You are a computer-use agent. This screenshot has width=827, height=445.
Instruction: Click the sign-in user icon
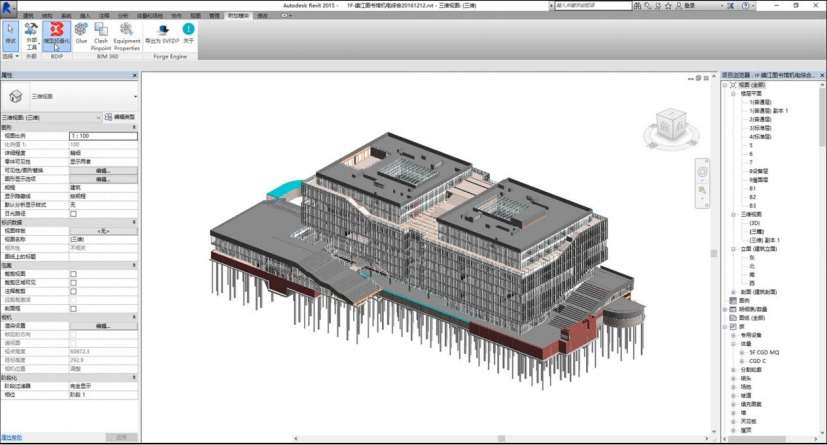(679, 5)
